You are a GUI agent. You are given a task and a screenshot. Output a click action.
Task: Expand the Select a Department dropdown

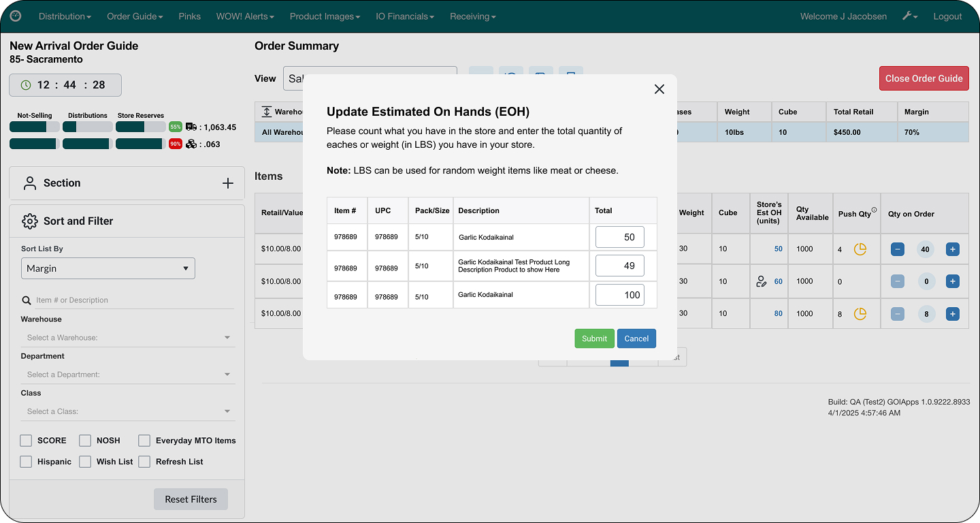[128, 375]
